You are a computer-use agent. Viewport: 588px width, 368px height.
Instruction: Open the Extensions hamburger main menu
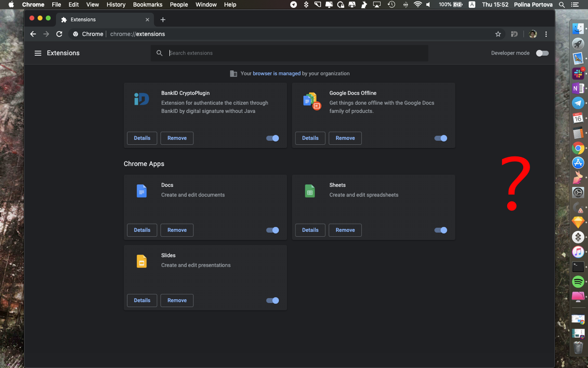pyautogui.click(x=38, y=53)
